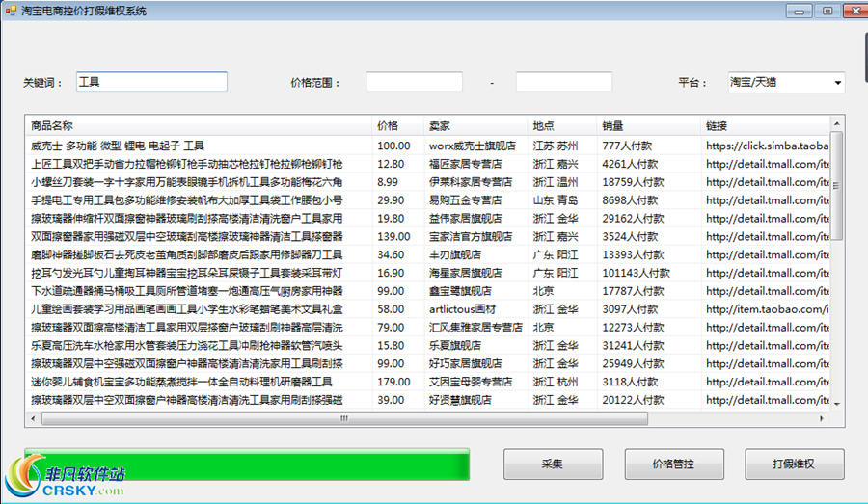Sort by 卖家 column header
Image resolution: width=868 pixels, height=504 pixels.
pyautogui.click(x=475, y=126)
